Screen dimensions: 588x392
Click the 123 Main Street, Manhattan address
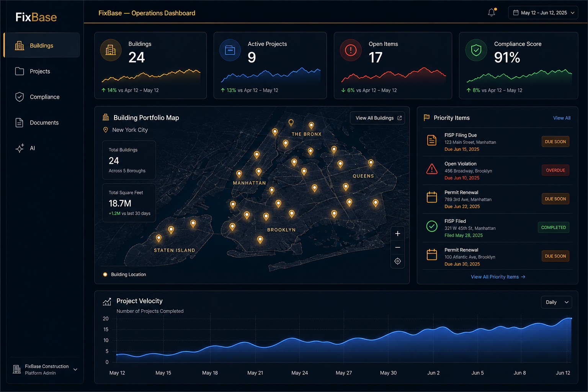pyautogui.click(x=470, y=142)
